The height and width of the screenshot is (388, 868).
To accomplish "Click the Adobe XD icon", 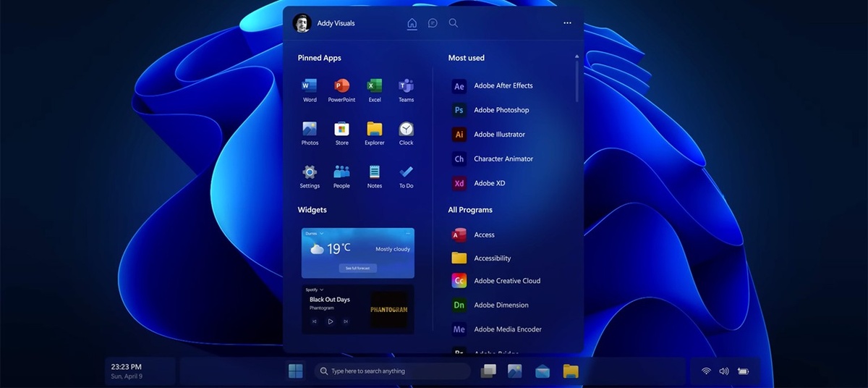I will coord(459,183).
